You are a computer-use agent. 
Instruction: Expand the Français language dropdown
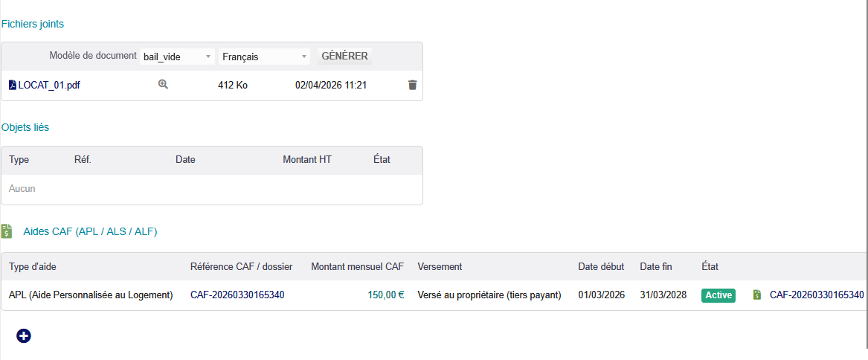click(264, 57)
